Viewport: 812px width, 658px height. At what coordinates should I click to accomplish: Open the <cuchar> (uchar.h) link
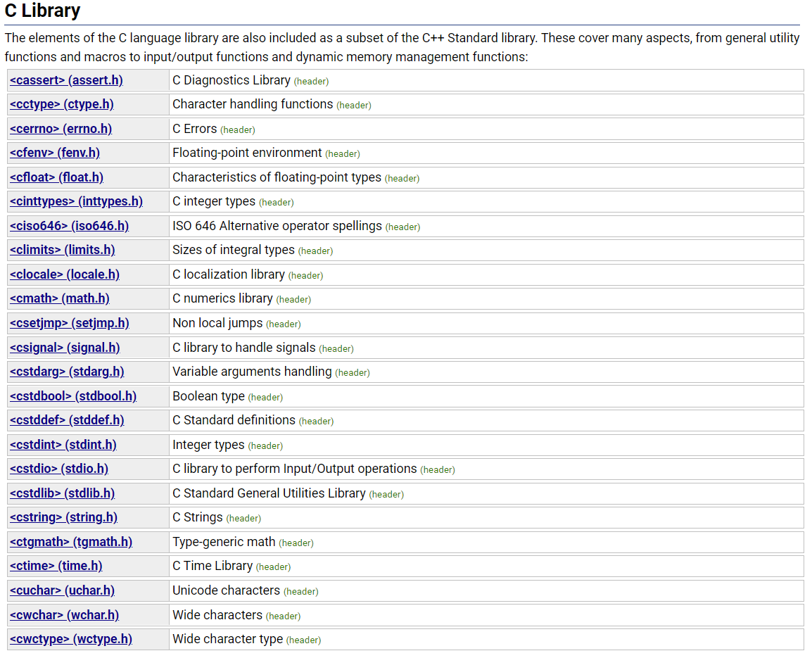point(62,590)
